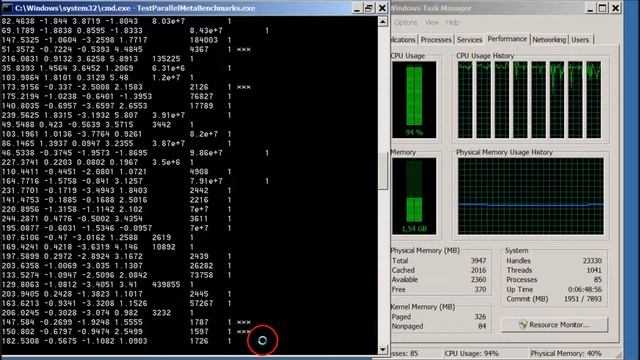
Task: Click the Commit (MB) value 1951 / 7893
Action: 582,299
